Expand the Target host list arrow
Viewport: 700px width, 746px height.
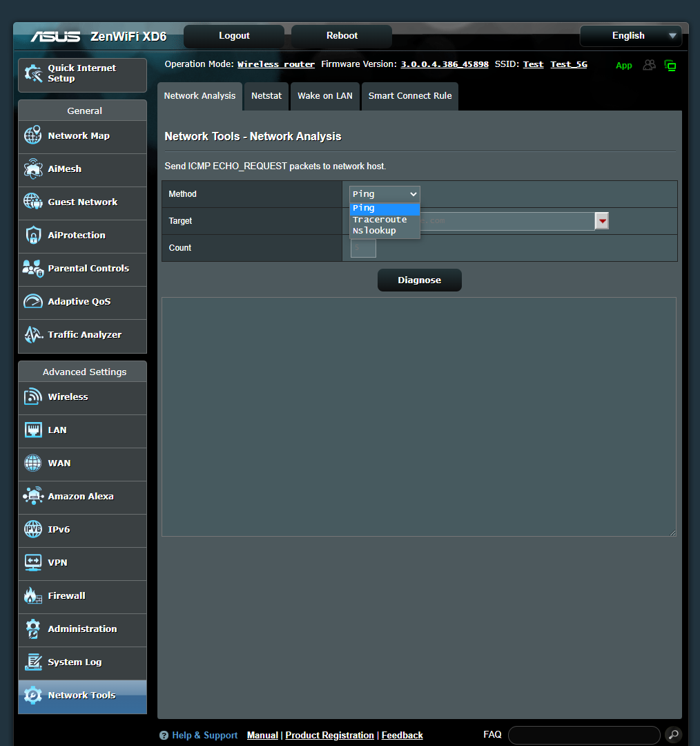(602, 221)
